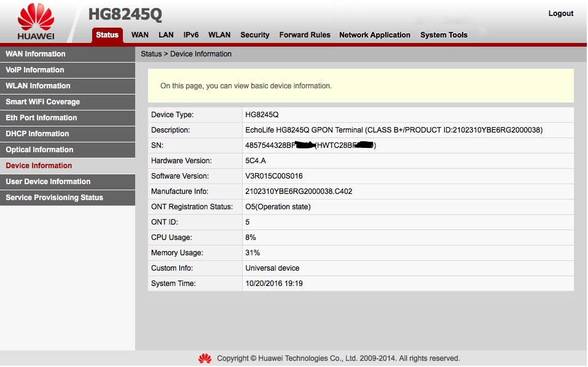Switch to the LAN tab

coord(166,35)
